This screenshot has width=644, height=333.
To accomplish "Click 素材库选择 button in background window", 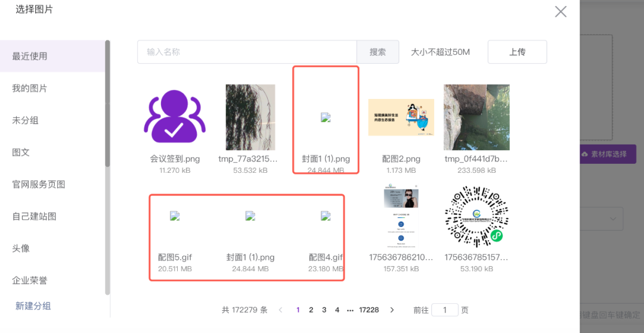I will pyautogui.click(x=608, y=154).
